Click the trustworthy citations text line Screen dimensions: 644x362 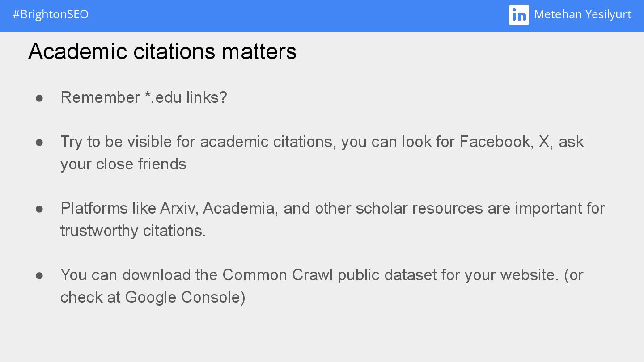pyautogui.click(x=133, y=230)
